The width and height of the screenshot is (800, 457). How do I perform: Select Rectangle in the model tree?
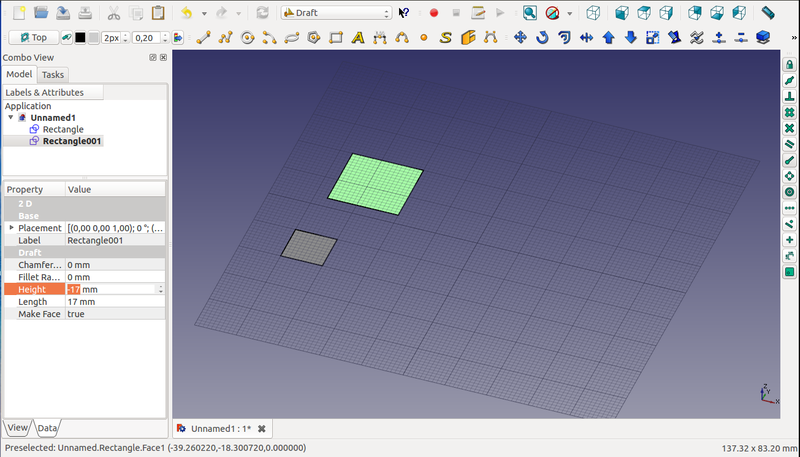(x=62, y=129)
